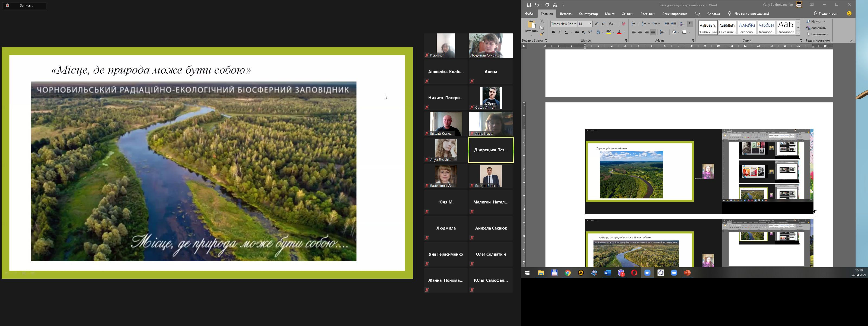Click the Sort (А-Я) icon
Image resolution: width=868 pixels, height=326 pixels.
tap(682, 24)
